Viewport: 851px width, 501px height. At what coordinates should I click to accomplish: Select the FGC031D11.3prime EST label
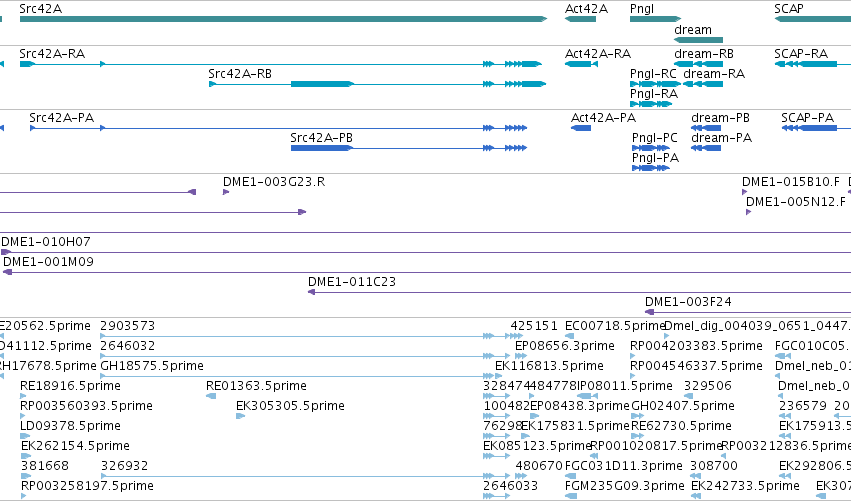tap(624, 466)
